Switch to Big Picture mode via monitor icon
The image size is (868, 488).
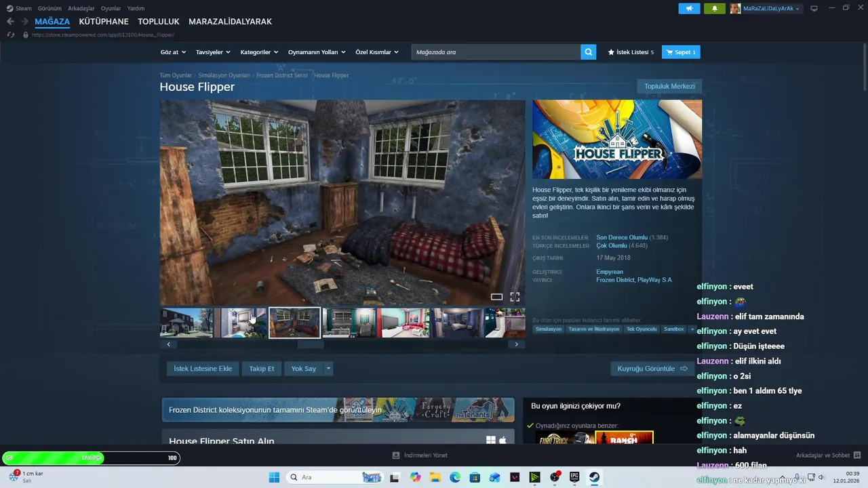point(814,8)
